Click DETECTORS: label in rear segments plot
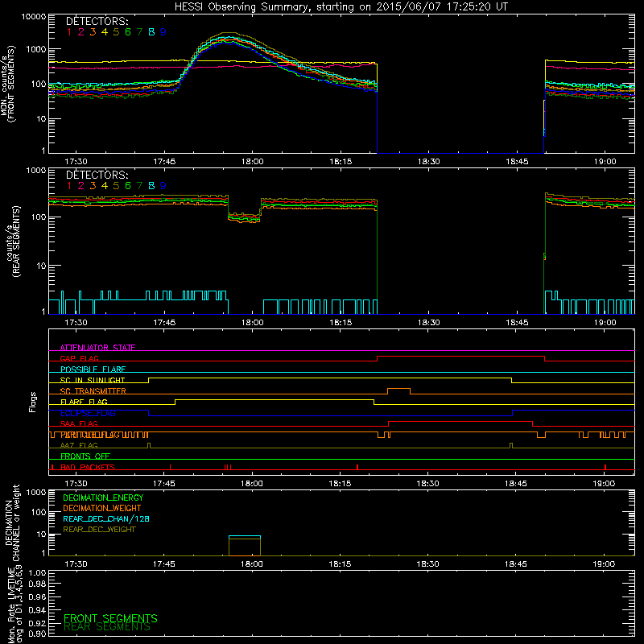This screenshot has height=644, width=644. tap(97, 175)
